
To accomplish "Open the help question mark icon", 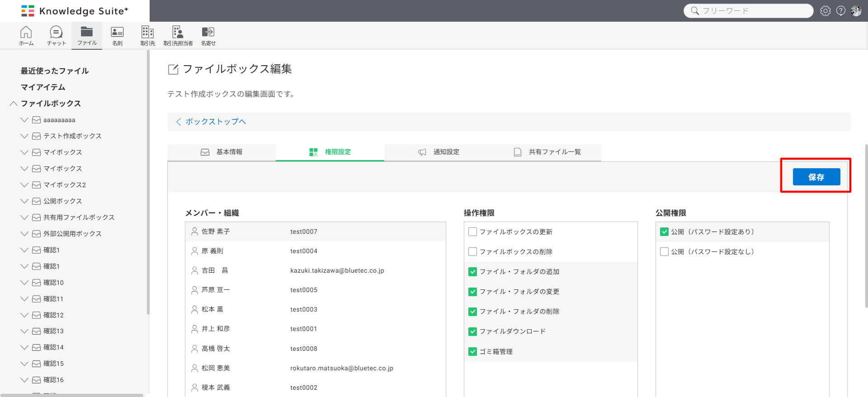I will (x=841, y=11).
